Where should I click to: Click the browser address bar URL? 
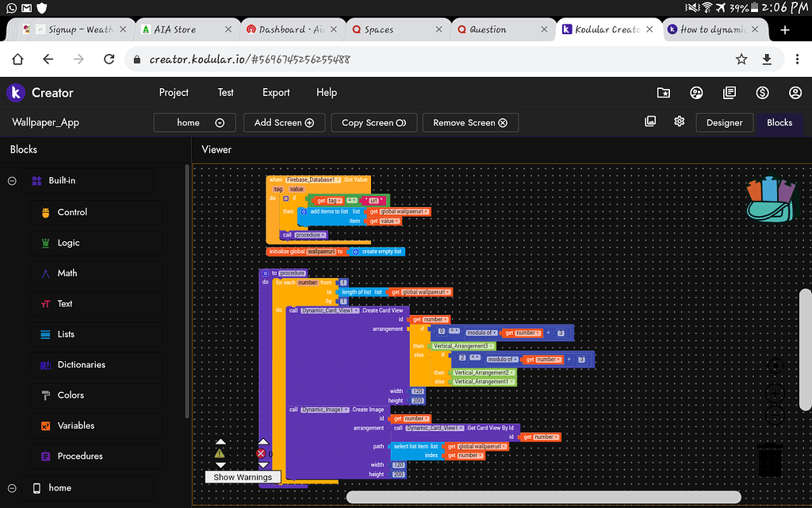[250, 59]
